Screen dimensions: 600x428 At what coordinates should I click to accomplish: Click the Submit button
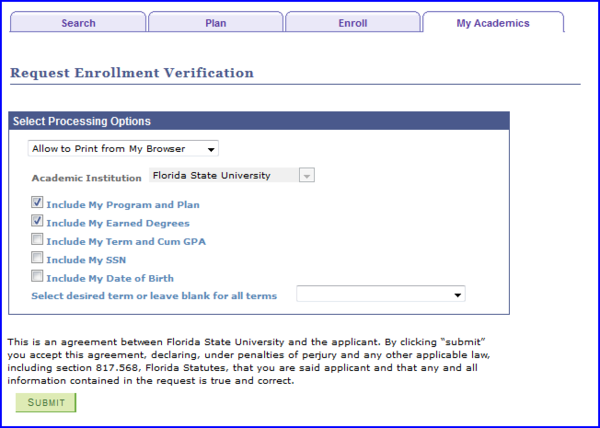[46, 402]
